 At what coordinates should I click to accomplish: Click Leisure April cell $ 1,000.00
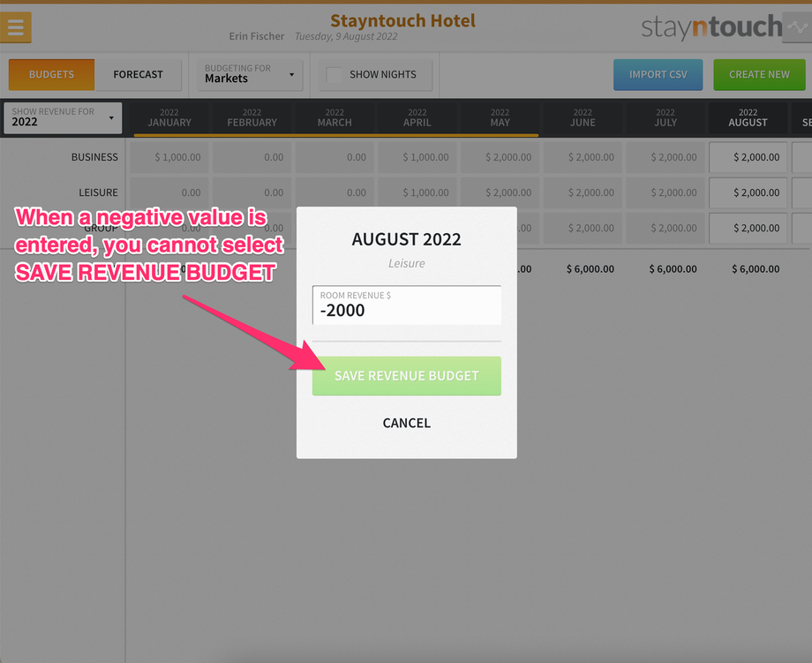(417, 192)
